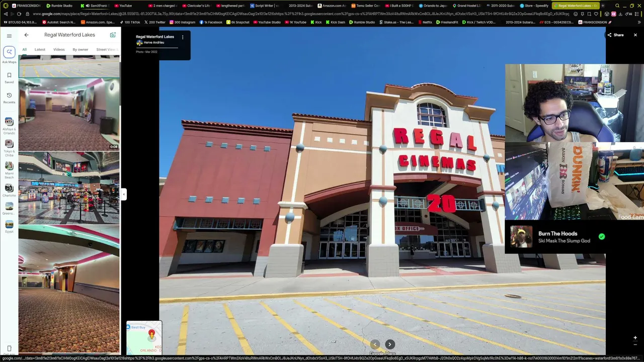Select the By owner tab
The width and height of the screenshot is (644, 362).
(x=80, y=50)
